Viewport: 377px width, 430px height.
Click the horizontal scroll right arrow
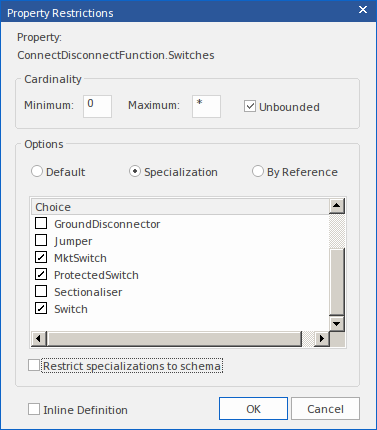(322, 339)
